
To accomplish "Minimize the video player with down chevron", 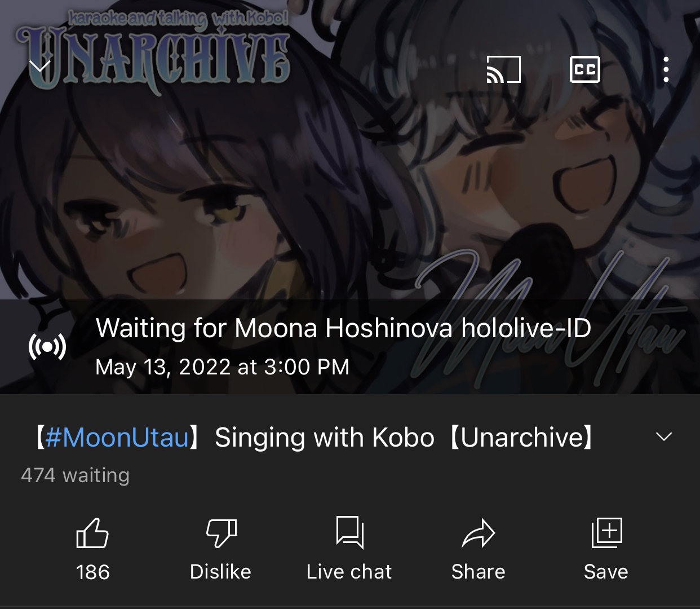I will point(39,67).
